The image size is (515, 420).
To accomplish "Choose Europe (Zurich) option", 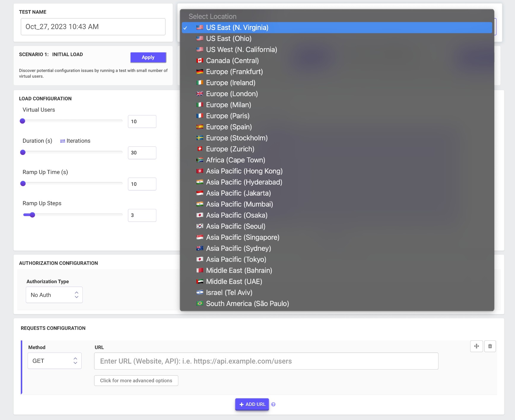I will click(x=337, y=149).
